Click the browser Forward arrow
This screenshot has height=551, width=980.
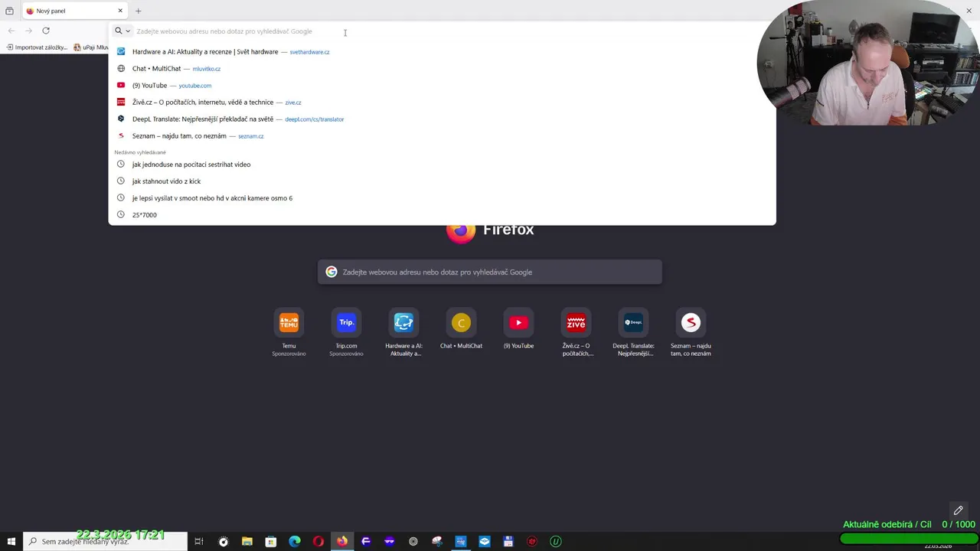pos(28,31)
